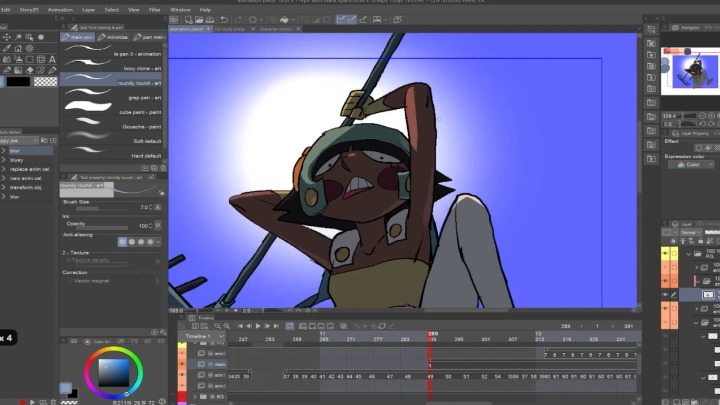This screenshot has width=720, height=405.
Task: Select the 'minimize' sub tool group tab
Action: 113,37
